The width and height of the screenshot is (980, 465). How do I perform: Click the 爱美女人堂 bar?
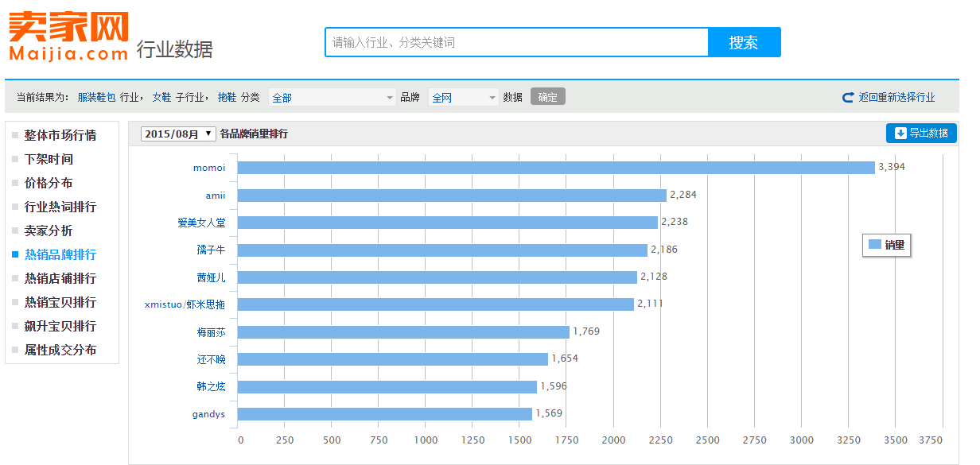pyautogui.click(x=448, y=223)
